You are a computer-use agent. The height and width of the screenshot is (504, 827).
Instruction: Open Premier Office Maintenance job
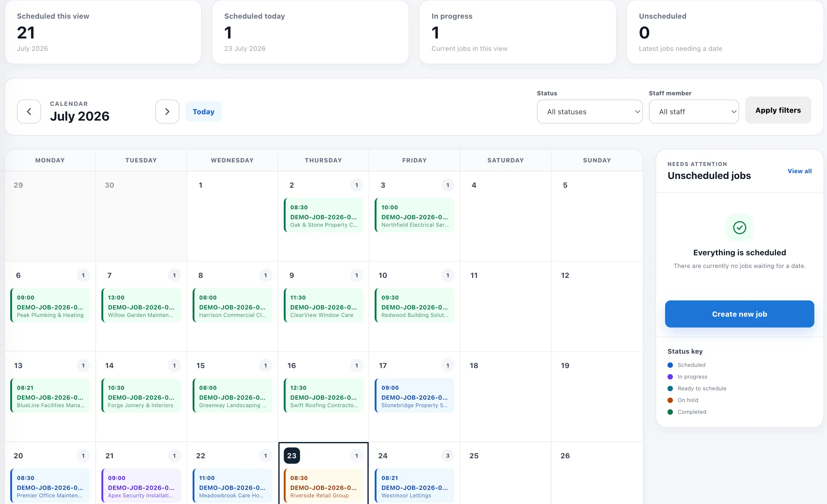tap(50, 486)
